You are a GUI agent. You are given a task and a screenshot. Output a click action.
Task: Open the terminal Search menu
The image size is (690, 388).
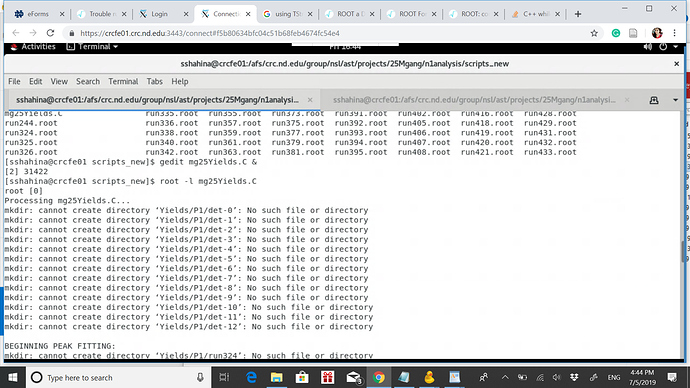tap(88, 81)
